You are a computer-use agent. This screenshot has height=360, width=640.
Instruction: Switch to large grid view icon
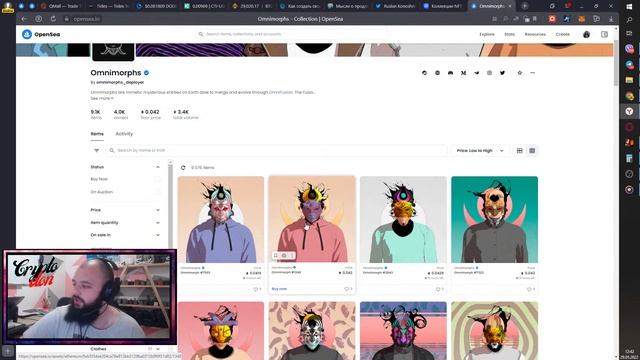(x=520, y=151)
